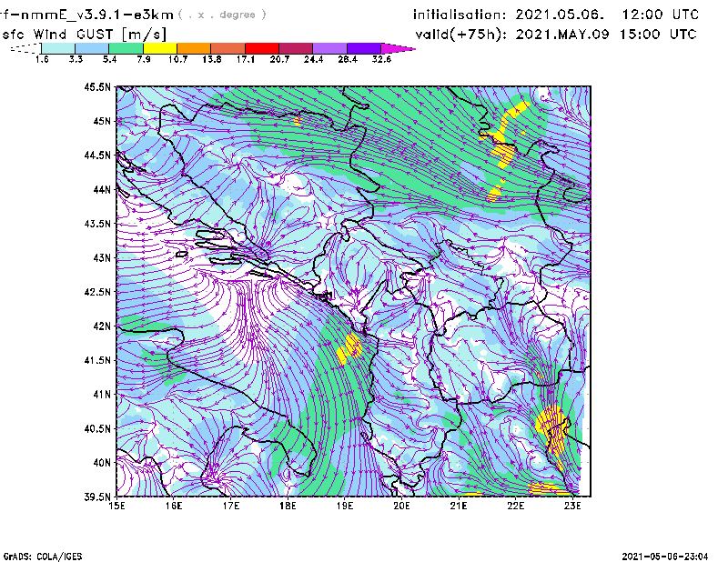Screen dimensions: 728x562
Task: Click the dashed white arrow legend start
Action: (x=26, y=48)
